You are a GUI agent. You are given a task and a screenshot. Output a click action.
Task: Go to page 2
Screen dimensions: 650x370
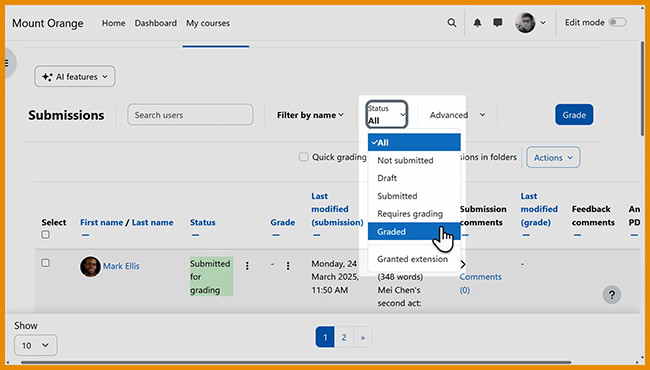(344, 337)
